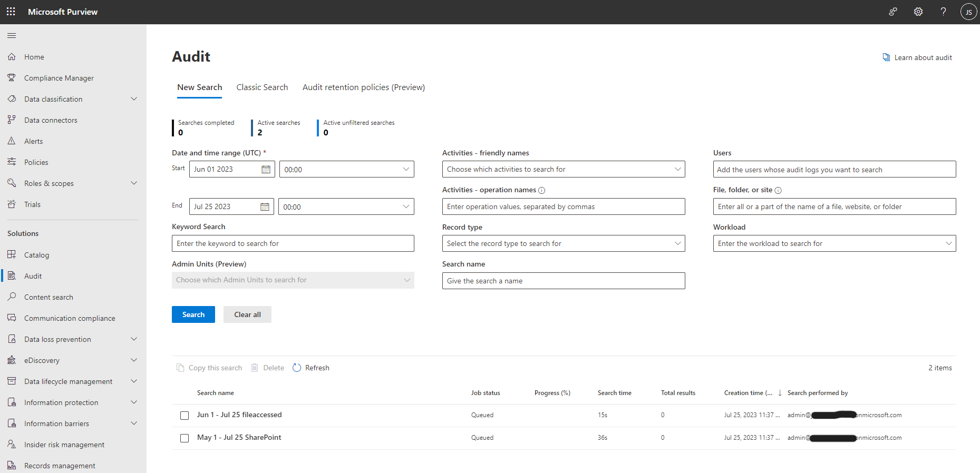
Task: Click the Policies icon in sidebar
Action: pos(12,162)
